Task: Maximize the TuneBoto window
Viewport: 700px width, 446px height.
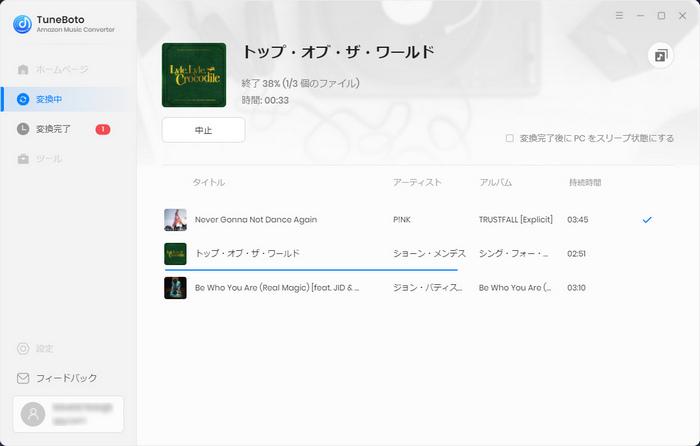Action: [x=661, y=16]
